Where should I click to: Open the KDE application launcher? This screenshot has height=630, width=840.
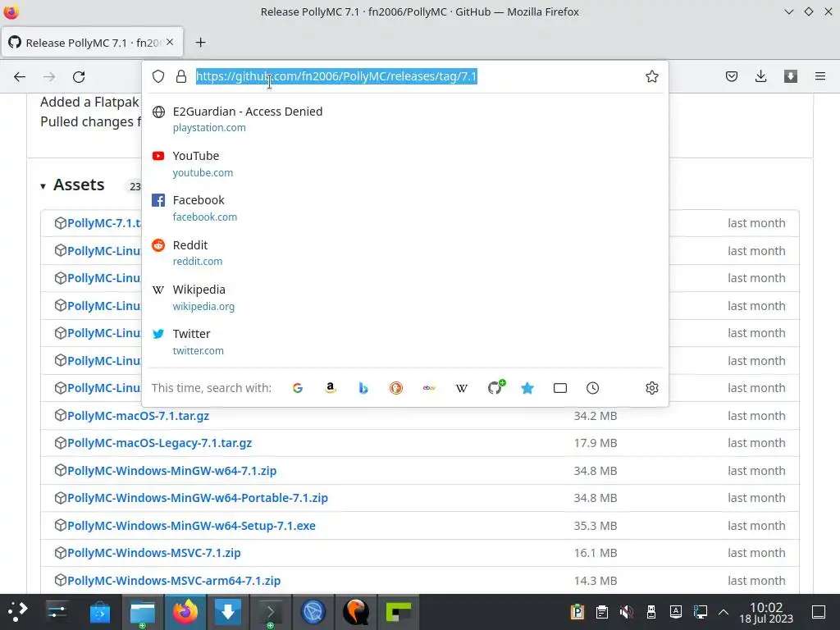[x=17, y=612]
